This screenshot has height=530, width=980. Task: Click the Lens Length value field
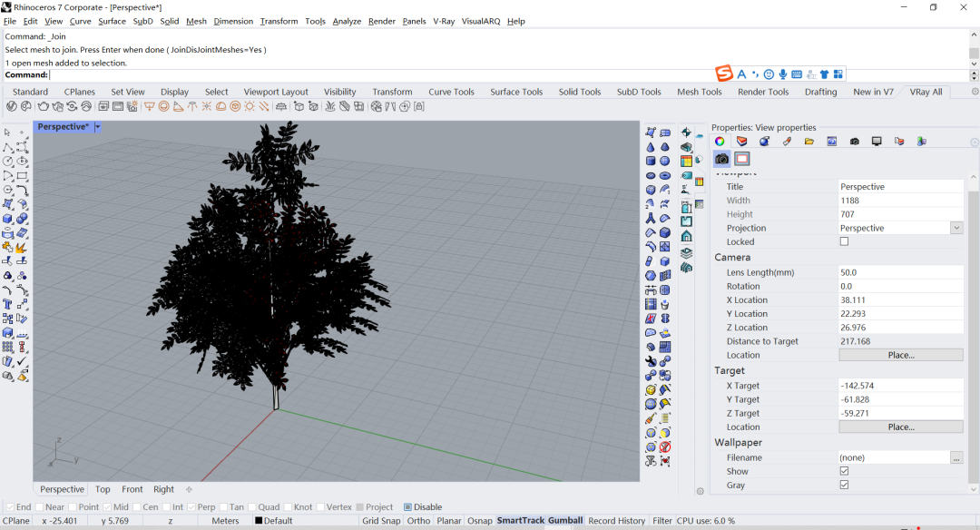tap(901, 272)
